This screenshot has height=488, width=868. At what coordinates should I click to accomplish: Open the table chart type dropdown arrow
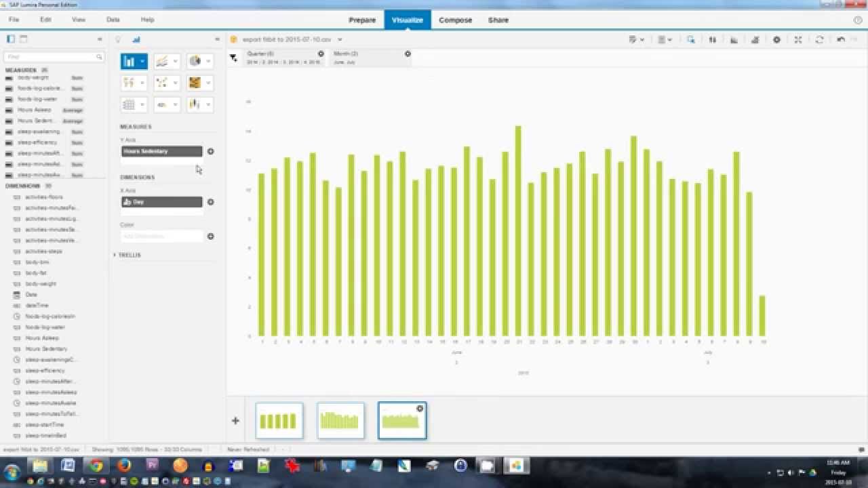[142, 104]
